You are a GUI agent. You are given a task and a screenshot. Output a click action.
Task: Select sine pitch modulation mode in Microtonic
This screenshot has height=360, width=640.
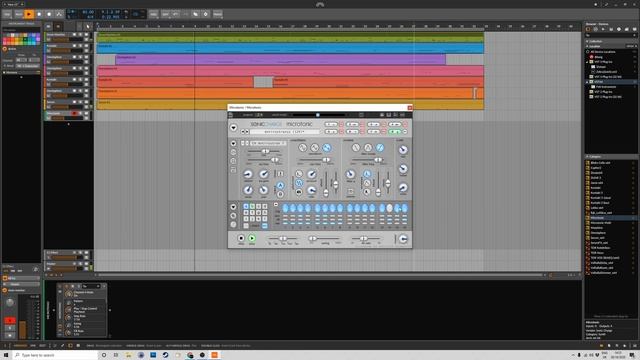299,183
